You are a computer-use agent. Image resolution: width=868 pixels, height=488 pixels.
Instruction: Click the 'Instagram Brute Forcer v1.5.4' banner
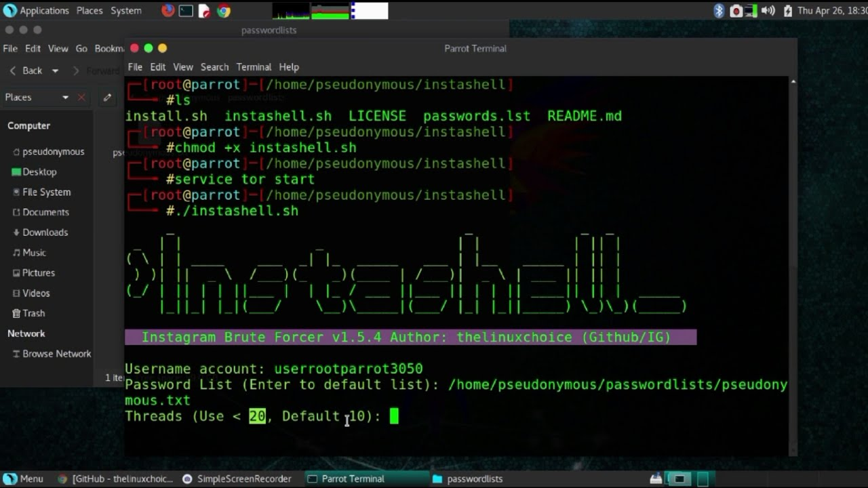(410, 337)
